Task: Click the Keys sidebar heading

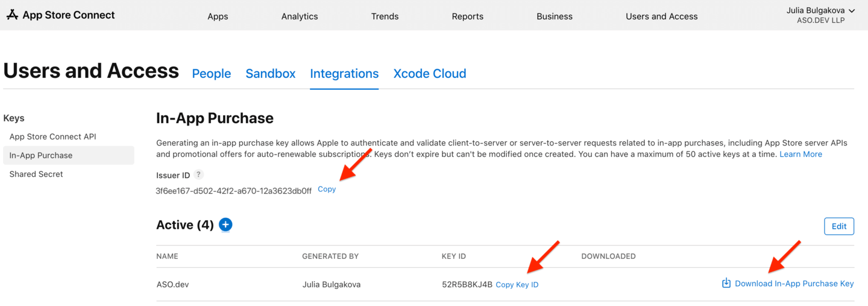Action: [14, 118]
